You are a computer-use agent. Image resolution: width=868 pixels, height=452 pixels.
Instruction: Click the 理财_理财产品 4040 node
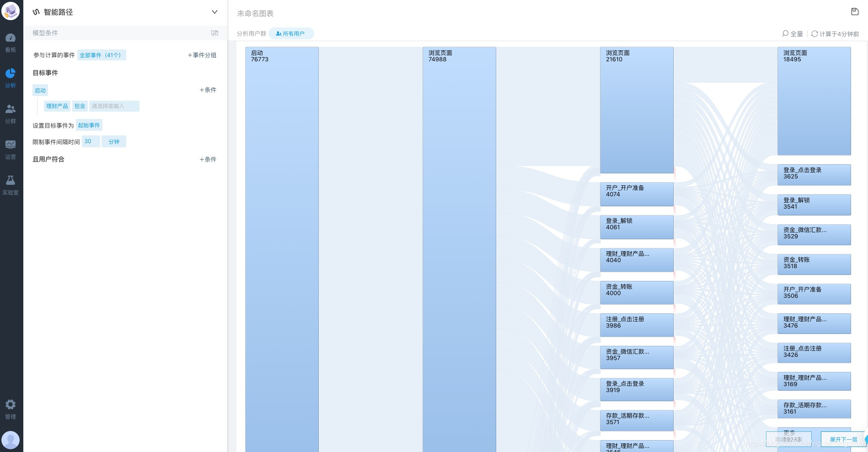point(637,260)
